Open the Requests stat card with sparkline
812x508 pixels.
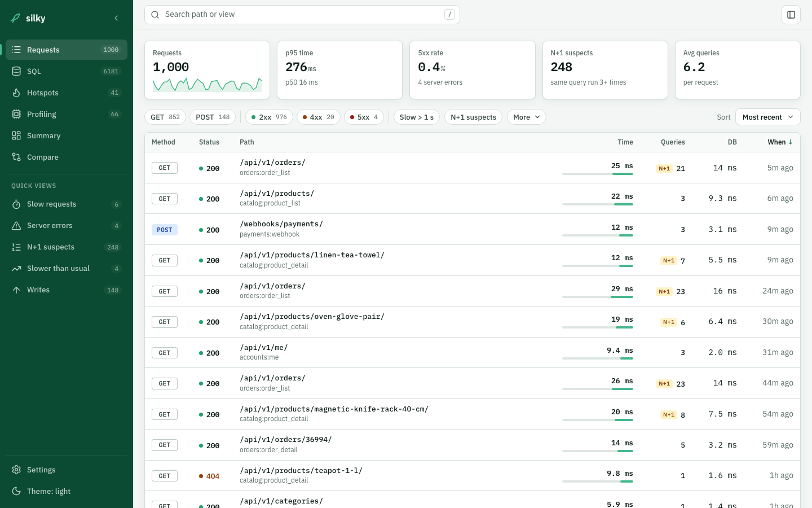pyautogui.click(x=208, y=70)
